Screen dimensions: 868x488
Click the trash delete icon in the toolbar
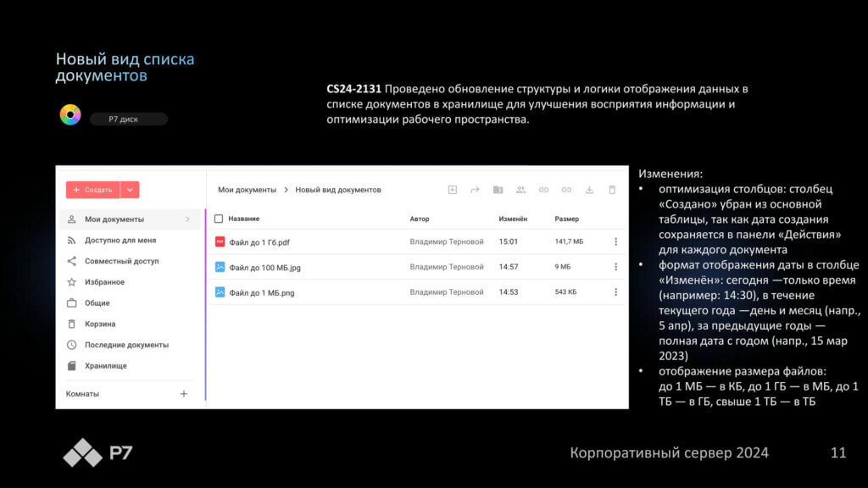(612, 190)
